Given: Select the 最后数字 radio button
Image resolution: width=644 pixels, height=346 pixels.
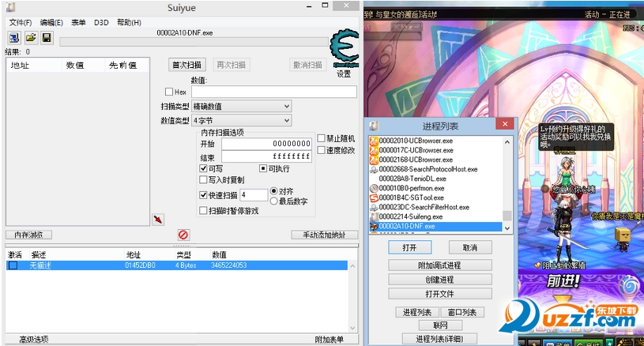Looking at the screenshot, I should tap(274, 201).
